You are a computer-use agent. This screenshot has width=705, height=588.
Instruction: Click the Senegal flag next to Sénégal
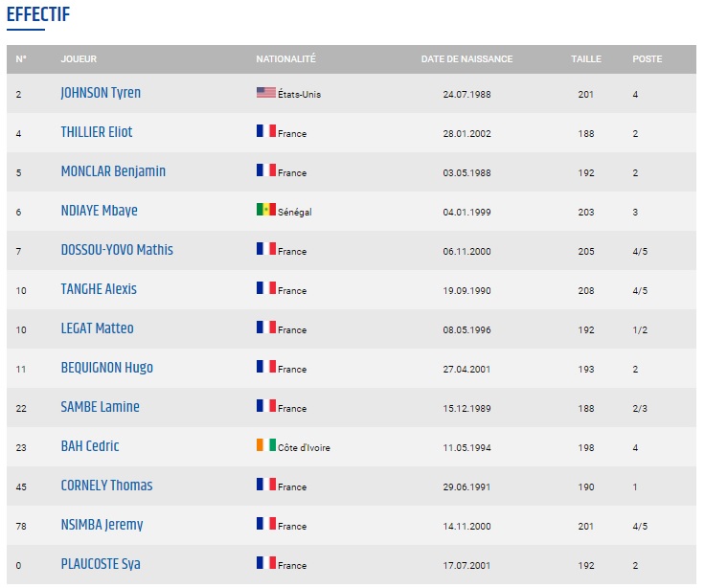[265, 211]
